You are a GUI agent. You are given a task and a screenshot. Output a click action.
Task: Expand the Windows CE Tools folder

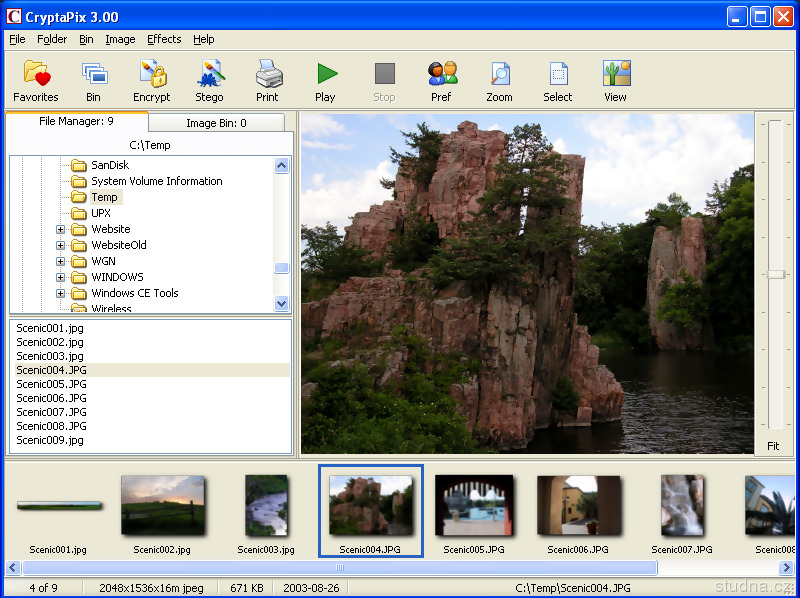pyautogui.click(x=60, y=293)
